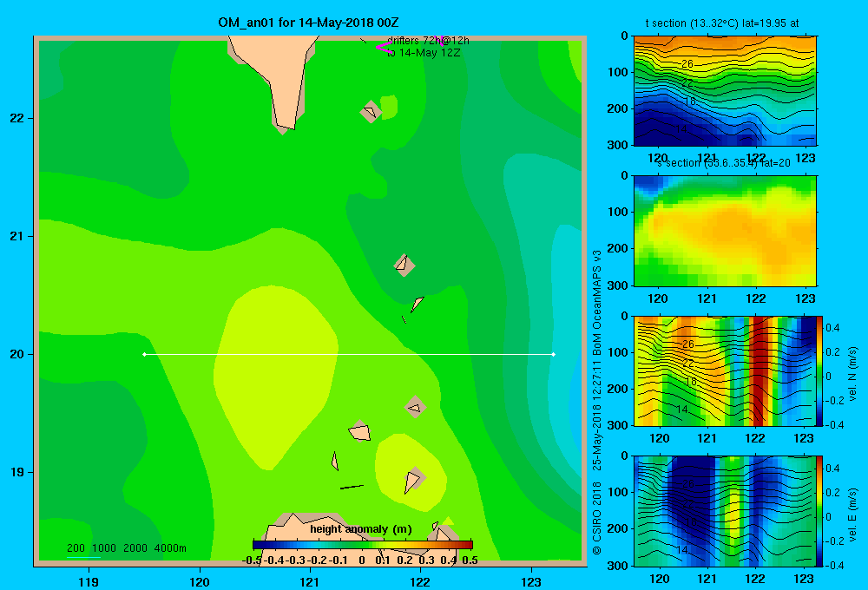This screenshot has width=868, height=590.
Task: Click the -0.5 label on height anomaly bar
Action: [x=252, y=560]
